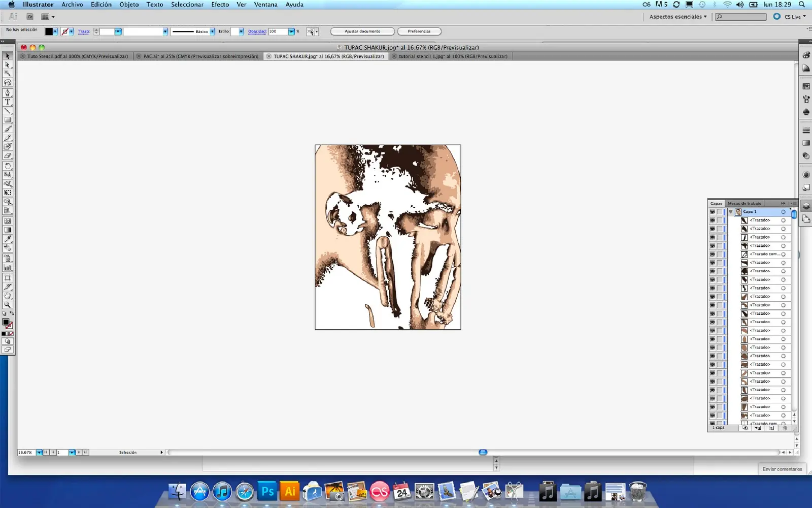812x508 pixels.
Task: Toggle eye of third Trazado sublayer
Action: tap(712, 237)
